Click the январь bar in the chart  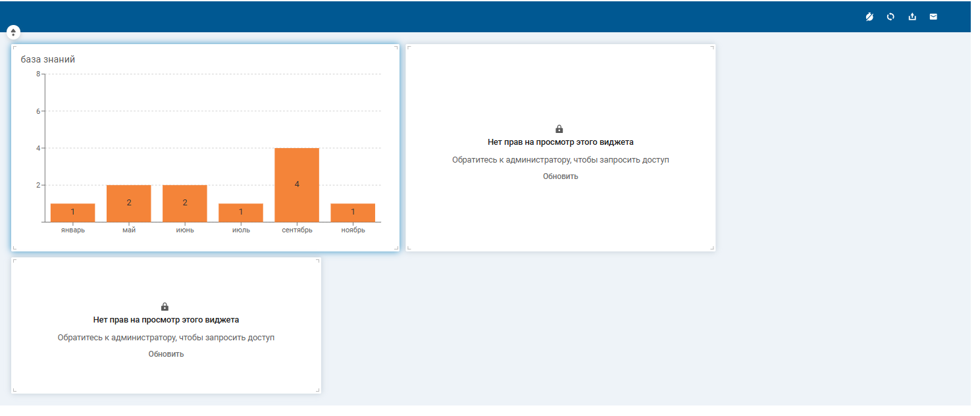click(72, 213)
